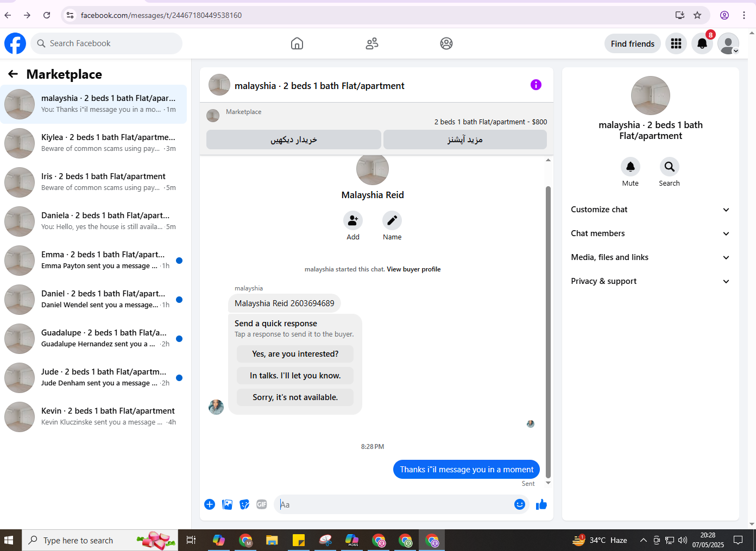
Task: Expand Chat members section
Action: (x=650, y=233)
